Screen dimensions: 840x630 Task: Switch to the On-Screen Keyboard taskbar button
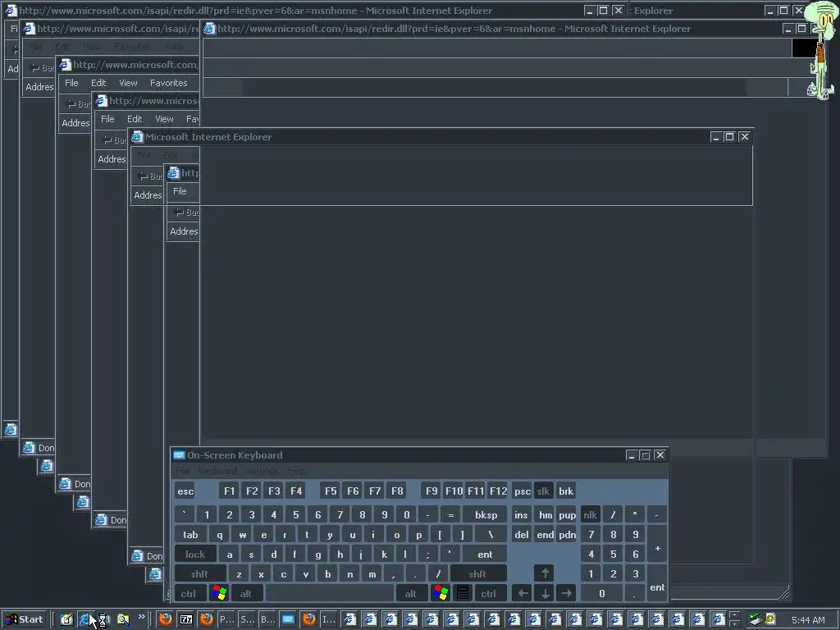coord(288,619)
